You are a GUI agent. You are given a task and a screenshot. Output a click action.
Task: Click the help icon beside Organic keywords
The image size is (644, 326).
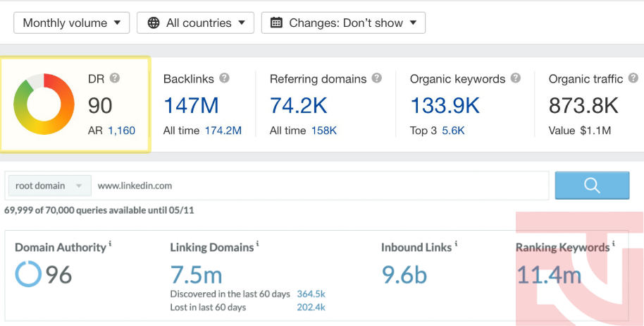point(516,78)
